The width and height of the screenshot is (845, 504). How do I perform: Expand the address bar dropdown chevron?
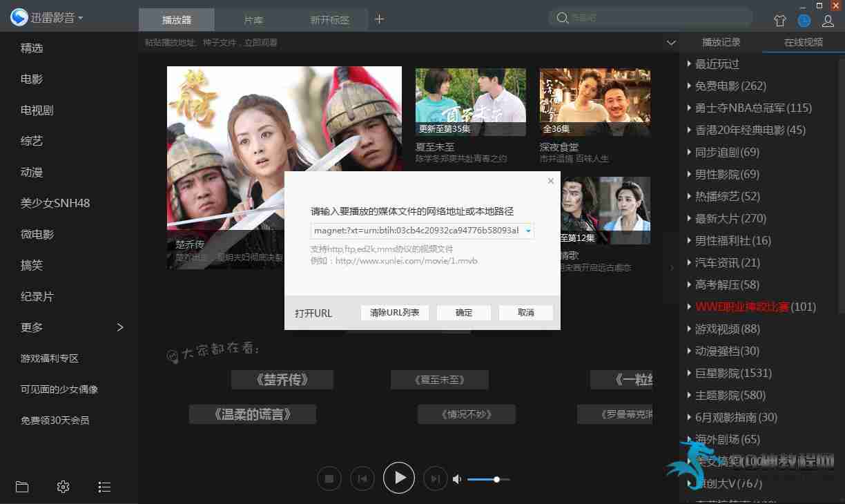click(671, 43)
